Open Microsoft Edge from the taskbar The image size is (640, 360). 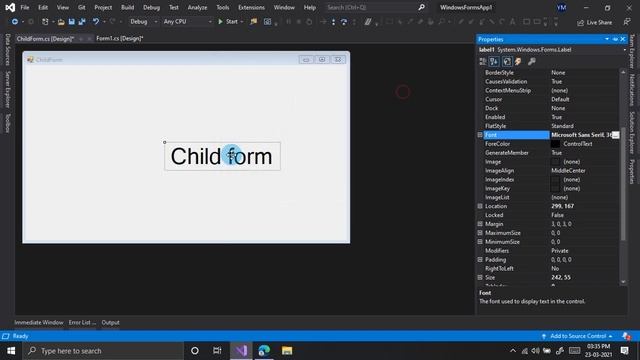(264, 351)
